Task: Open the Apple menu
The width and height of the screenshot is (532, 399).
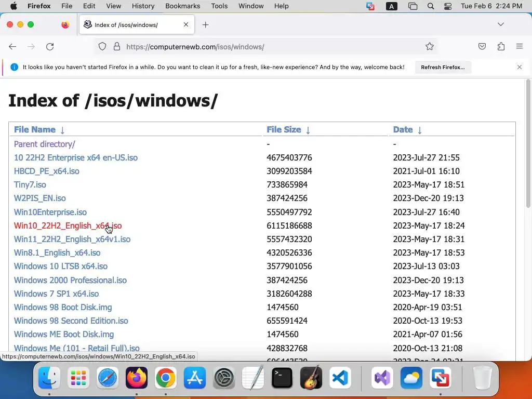Action: click(x=14, y=6)
